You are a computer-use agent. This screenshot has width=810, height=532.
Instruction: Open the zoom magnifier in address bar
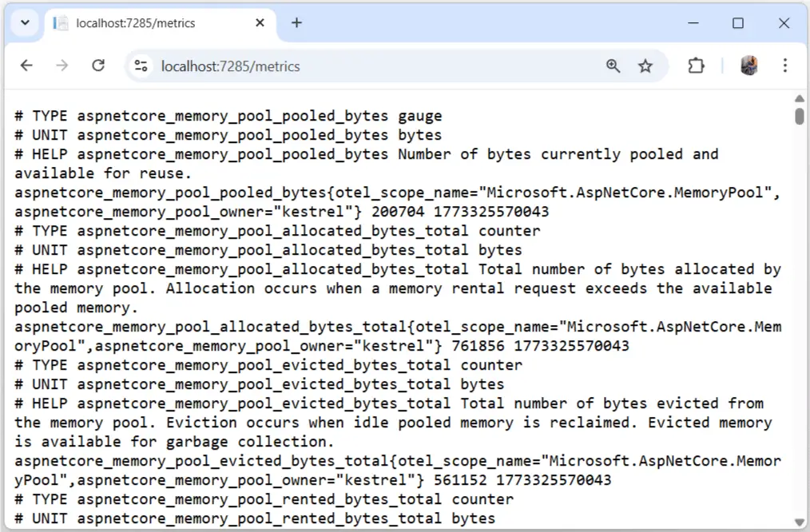tap(613, 66)
